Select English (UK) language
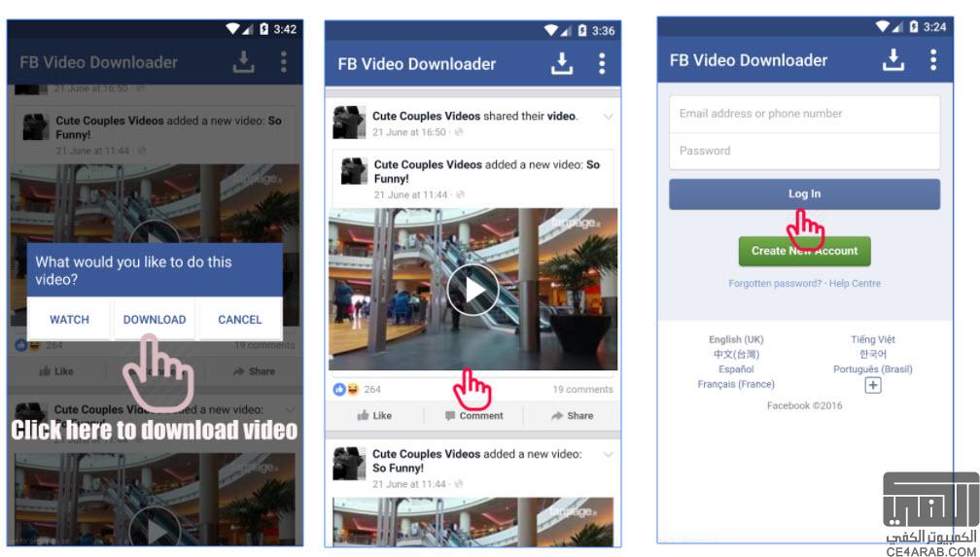 click(x=736, y=339)
